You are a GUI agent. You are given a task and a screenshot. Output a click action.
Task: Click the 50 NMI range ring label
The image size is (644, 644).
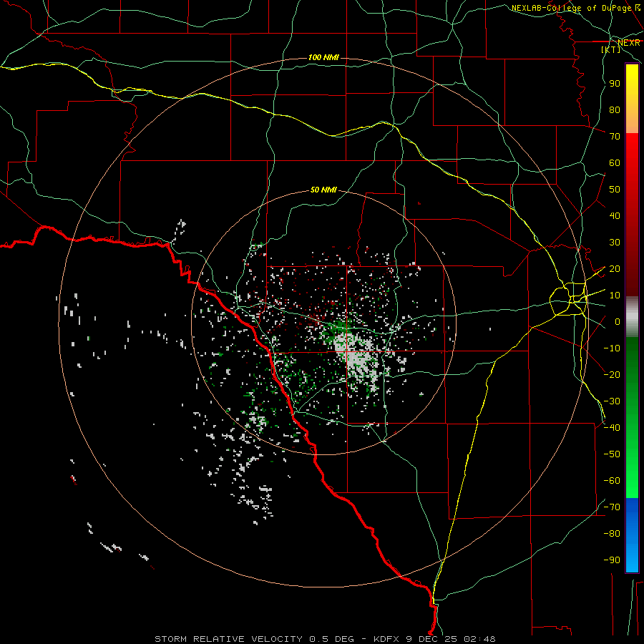[323, 190]
